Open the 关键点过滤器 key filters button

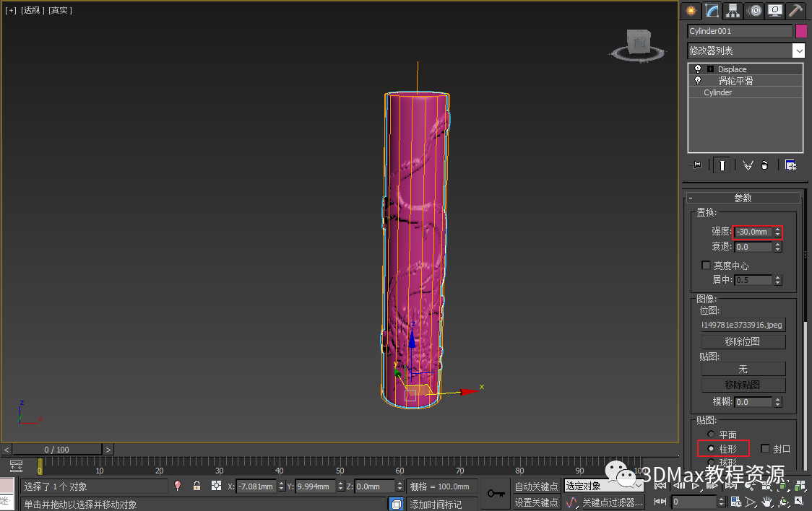pyautogui.click(x=613, y=502)
